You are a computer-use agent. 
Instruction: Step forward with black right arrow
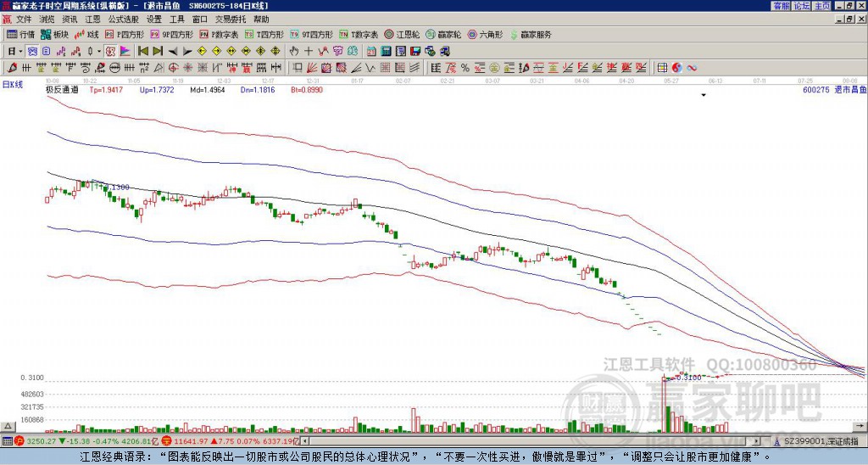(x=187, y=52)
